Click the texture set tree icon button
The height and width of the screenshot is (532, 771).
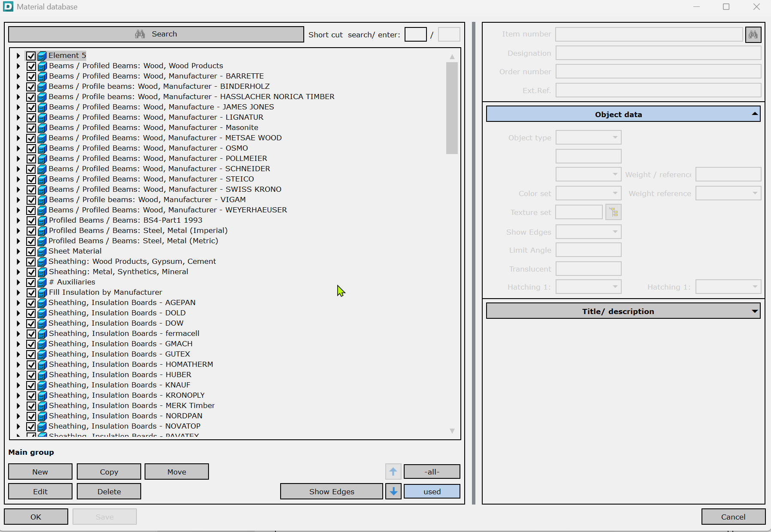click(614, 212)
